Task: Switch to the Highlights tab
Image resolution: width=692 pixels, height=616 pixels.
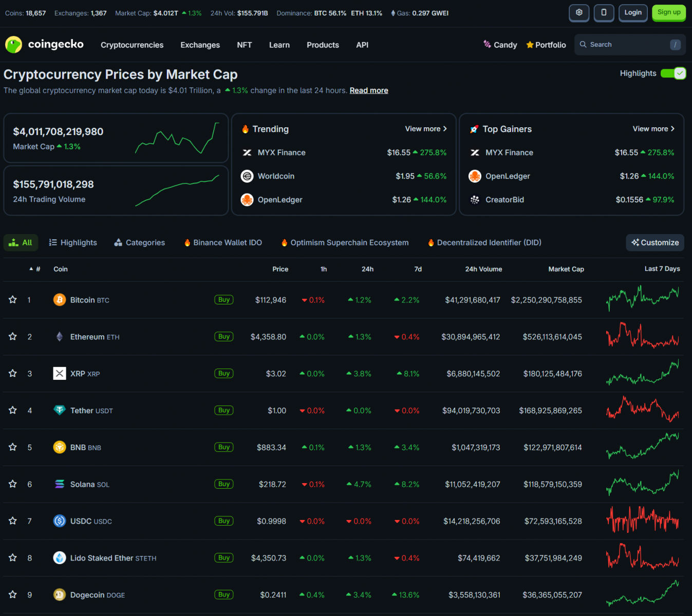Action: click(72, 242)
